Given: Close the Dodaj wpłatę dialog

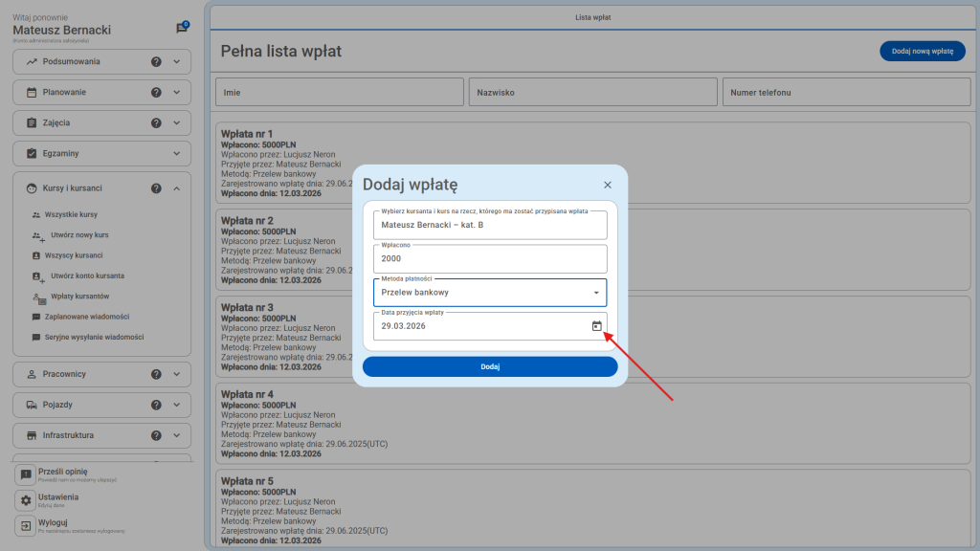Looking at the screenshot, I should [x=607, y=185].
